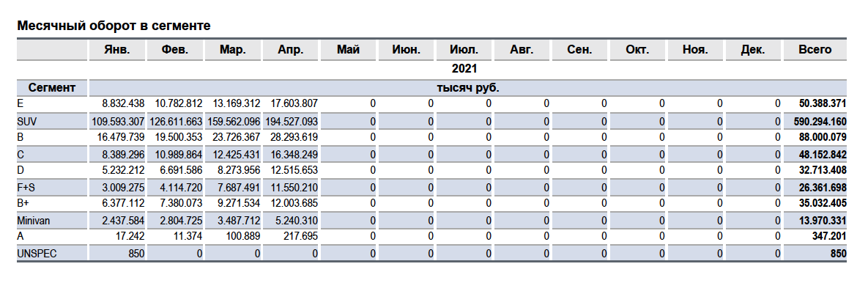The width and height of the screenshot is (868, 283).
Task: Click the Янв. column header
Action: (x=116, y=50)
